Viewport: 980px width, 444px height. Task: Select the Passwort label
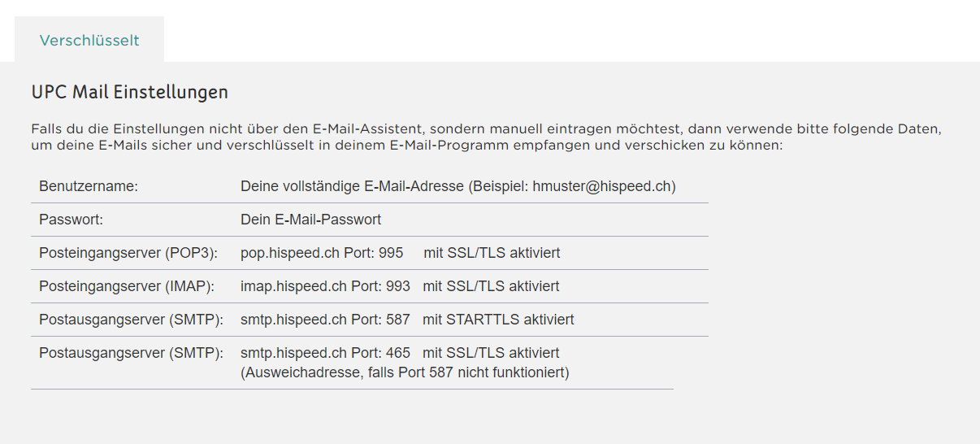71,220
